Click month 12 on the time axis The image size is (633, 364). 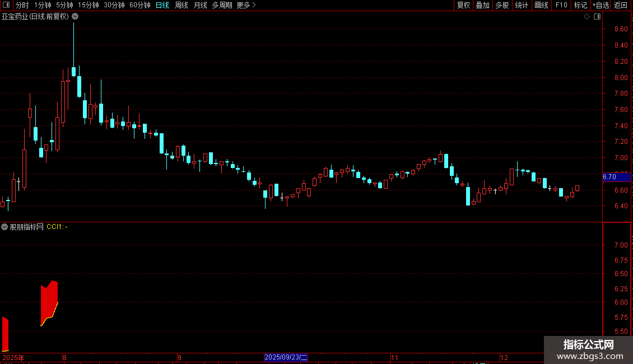[x=504, y=357]
